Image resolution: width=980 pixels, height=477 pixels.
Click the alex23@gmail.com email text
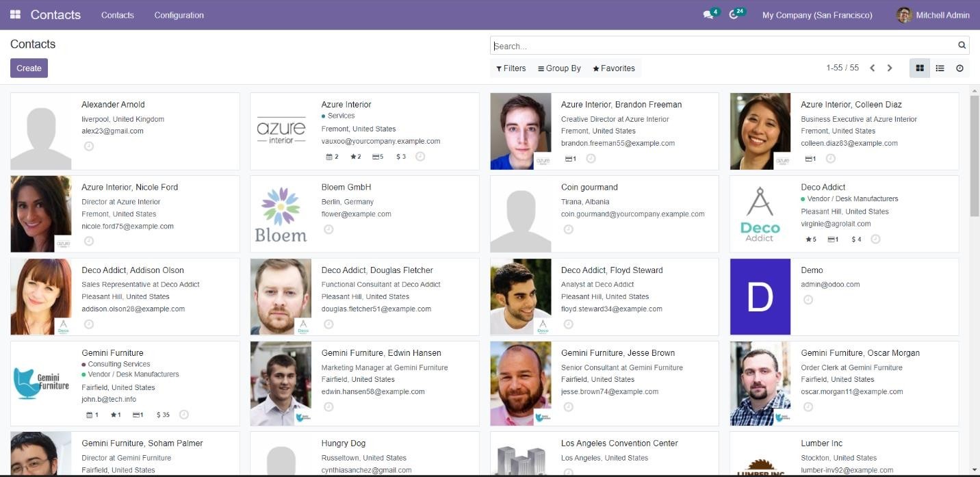coord(112,131)
